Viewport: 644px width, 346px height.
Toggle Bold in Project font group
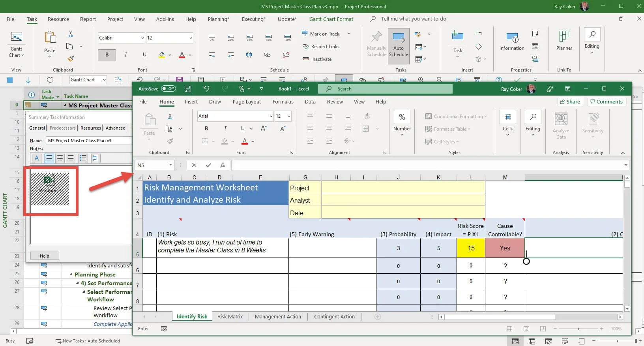pos(107,55)
